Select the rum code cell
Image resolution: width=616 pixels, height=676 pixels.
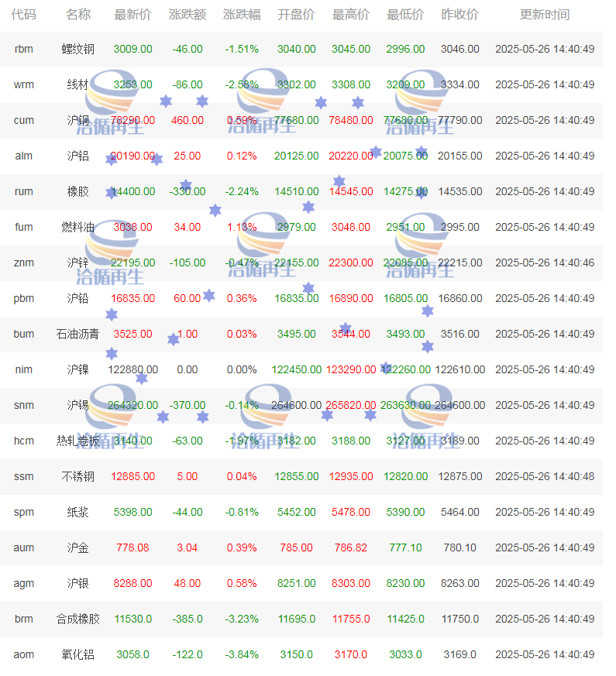24,191
